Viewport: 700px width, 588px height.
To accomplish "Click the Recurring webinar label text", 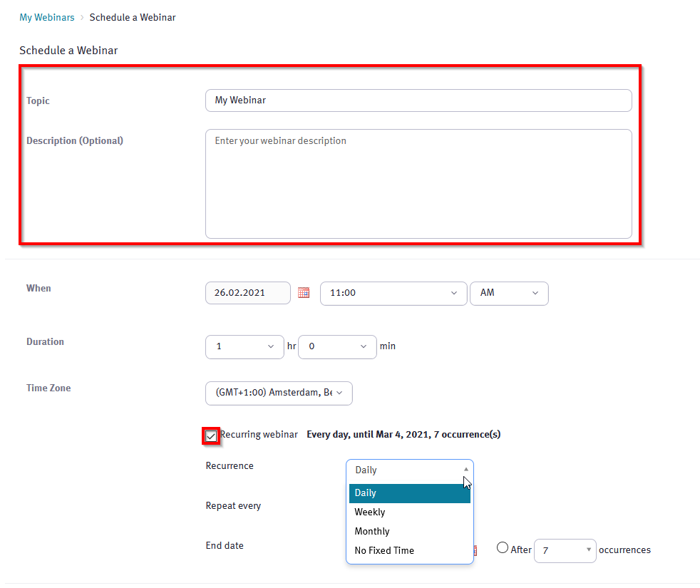I will click(259, 435).
